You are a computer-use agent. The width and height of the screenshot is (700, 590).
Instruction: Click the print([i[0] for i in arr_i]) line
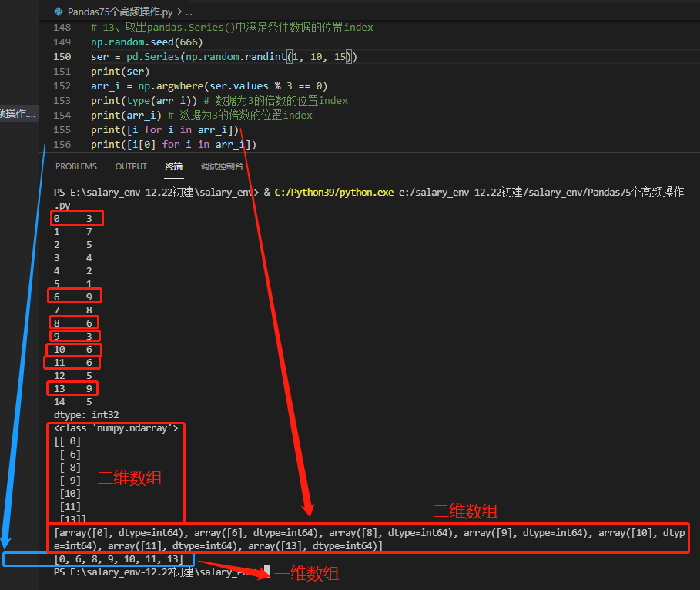174,145
